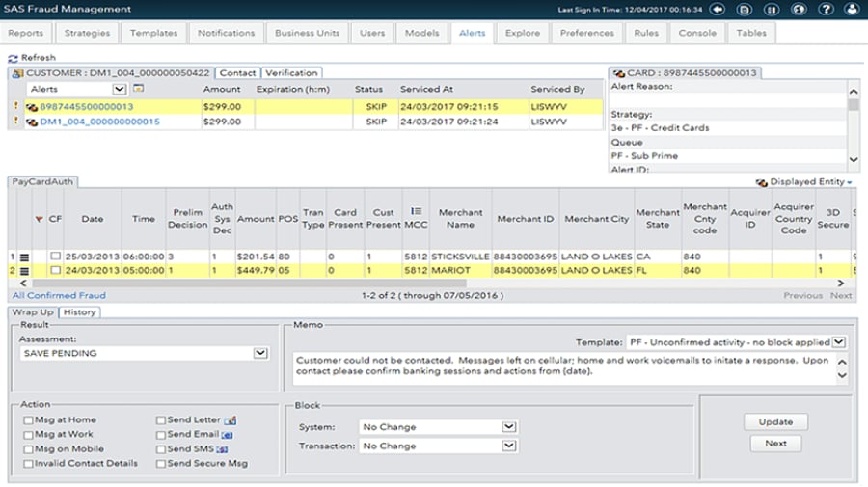Switch to the History tab
The height and width of the screenshot is (487, 868).
point(80,312)
